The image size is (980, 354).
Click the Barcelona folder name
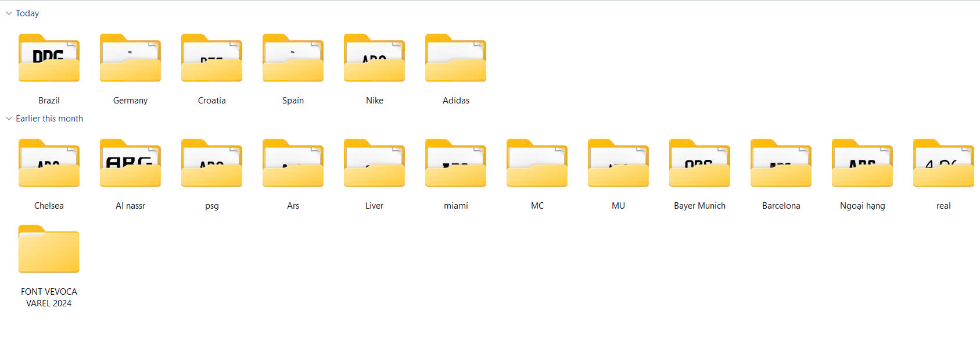781,206
